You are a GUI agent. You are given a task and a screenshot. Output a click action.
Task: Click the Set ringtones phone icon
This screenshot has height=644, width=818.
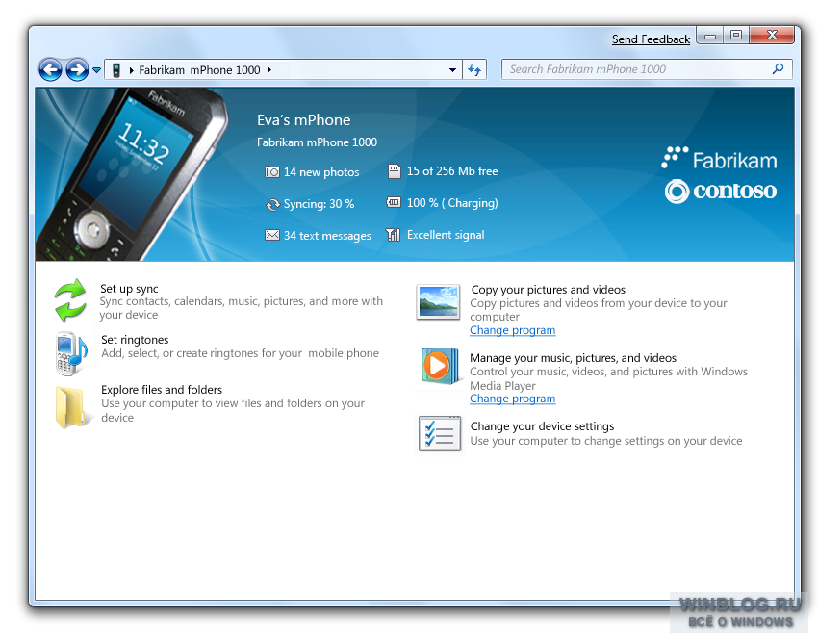(x=71, y=354)
